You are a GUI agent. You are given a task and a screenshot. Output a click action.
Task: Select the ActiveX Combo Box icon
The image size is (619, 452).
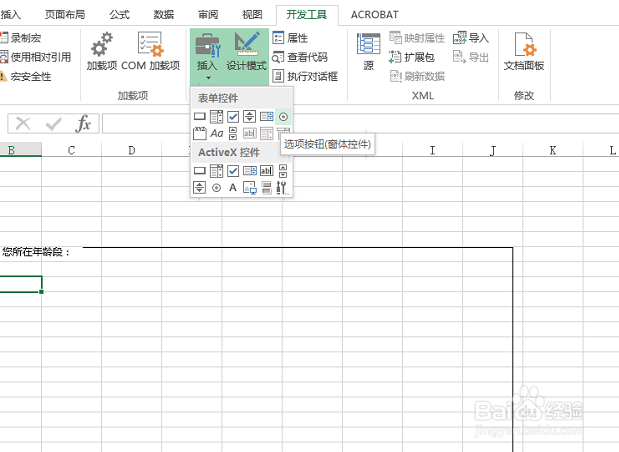[216, 171]
